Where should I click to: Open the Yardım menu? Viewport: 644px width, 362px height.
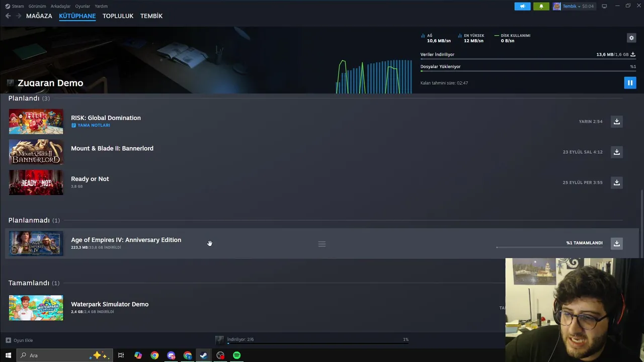tap(101, 6)
